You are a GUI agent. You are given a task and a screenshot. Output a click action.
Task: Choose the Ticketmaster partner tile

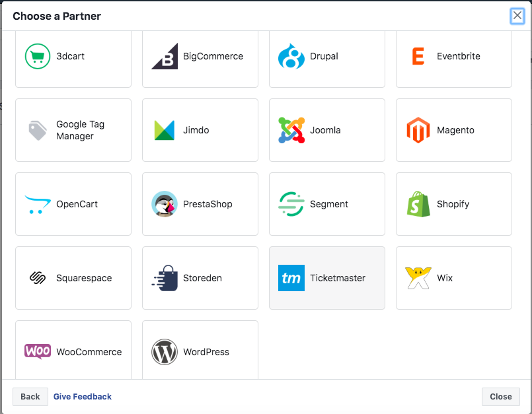pos(327,278)
